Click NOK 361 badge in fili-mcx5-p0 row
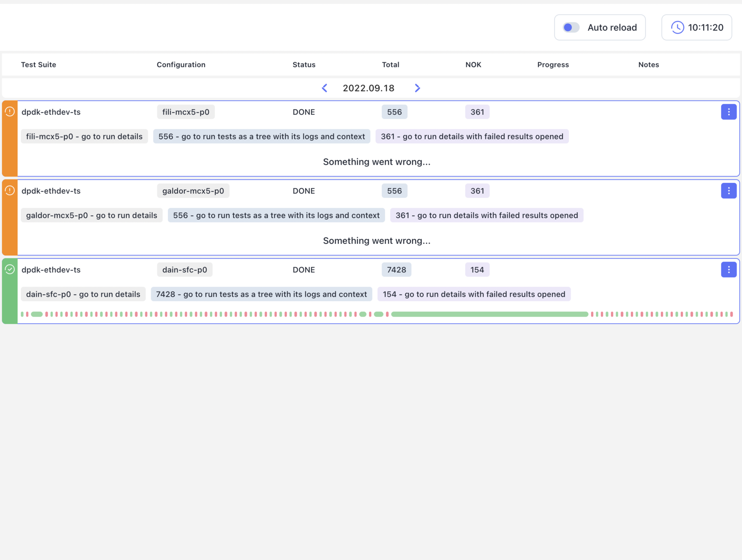Viewport: 742px width, 560px height. [477, 112]
